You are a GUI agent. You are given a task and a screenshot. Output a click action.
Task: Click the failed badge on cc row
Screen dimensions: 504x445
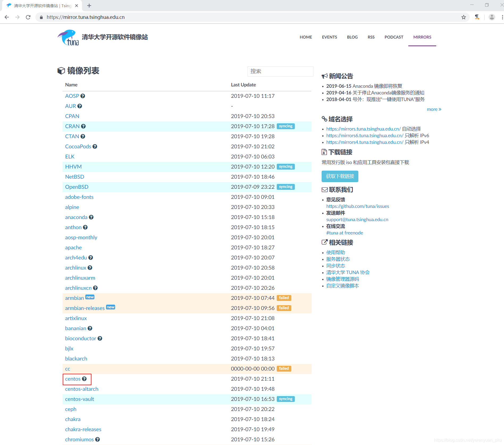[284, 369]
